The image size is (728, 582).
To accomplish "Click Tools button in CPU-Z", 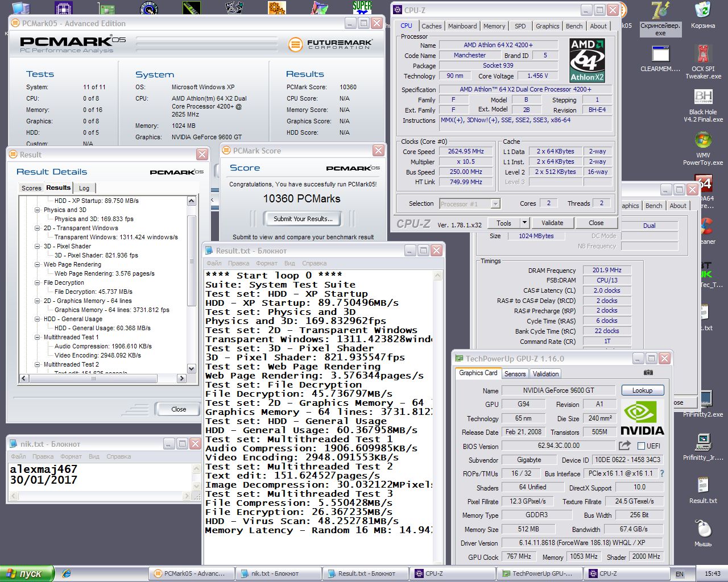I will coord(504,223).
